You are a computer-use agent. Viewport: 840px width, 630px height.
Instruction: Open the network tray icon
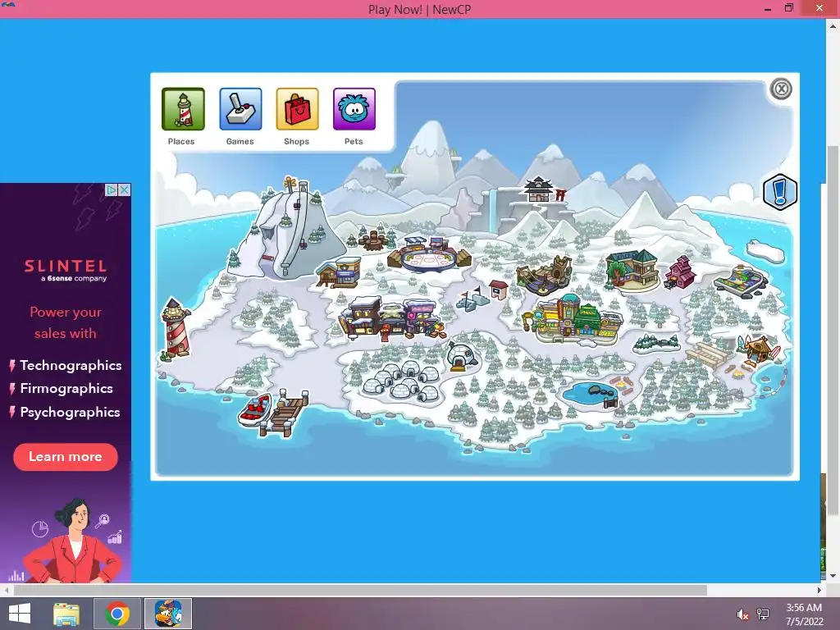point(763,614)
